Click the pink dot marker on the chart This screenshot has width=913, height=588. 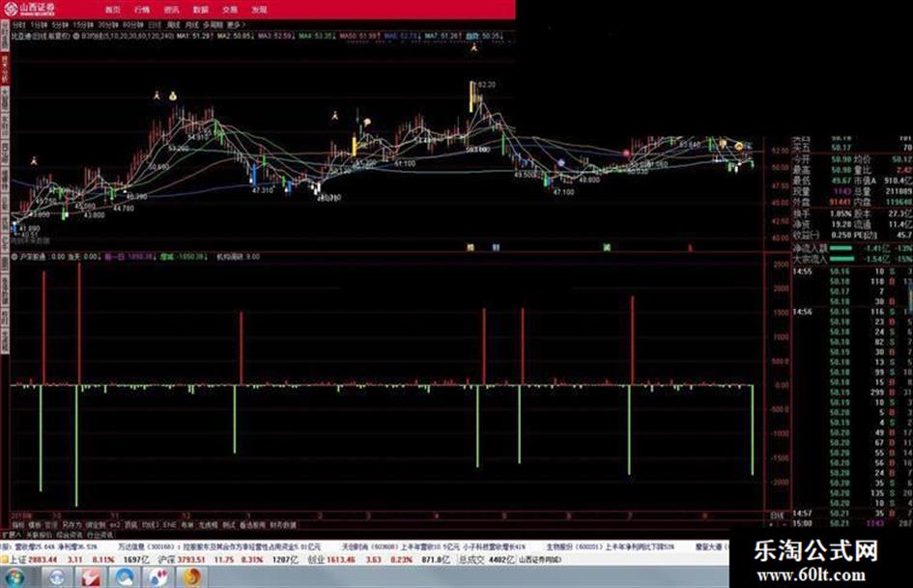(x=626, y=154)
